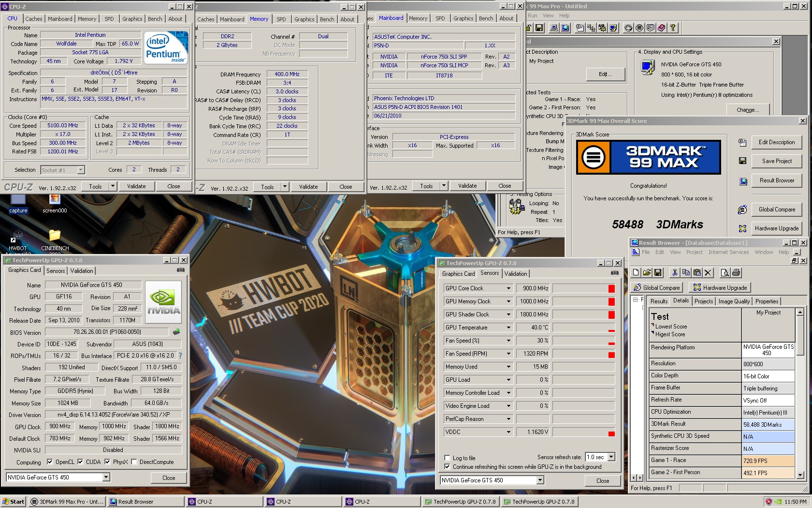Click screenshot camera icon in GPU-Z Sensors window

(x=614, y=273)
